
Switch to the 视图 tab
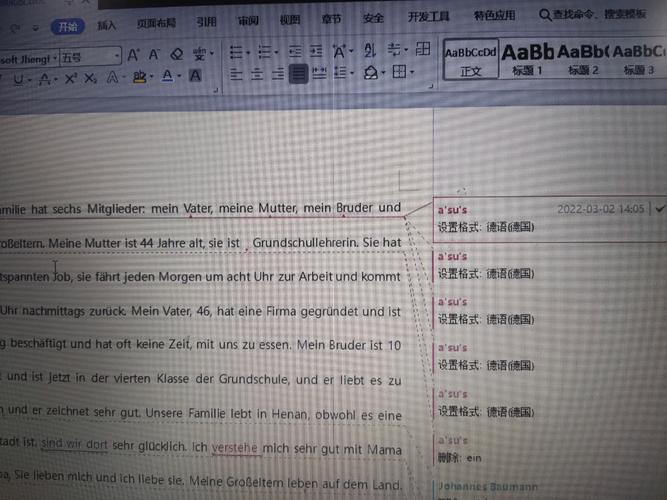[x=290, y=20]
